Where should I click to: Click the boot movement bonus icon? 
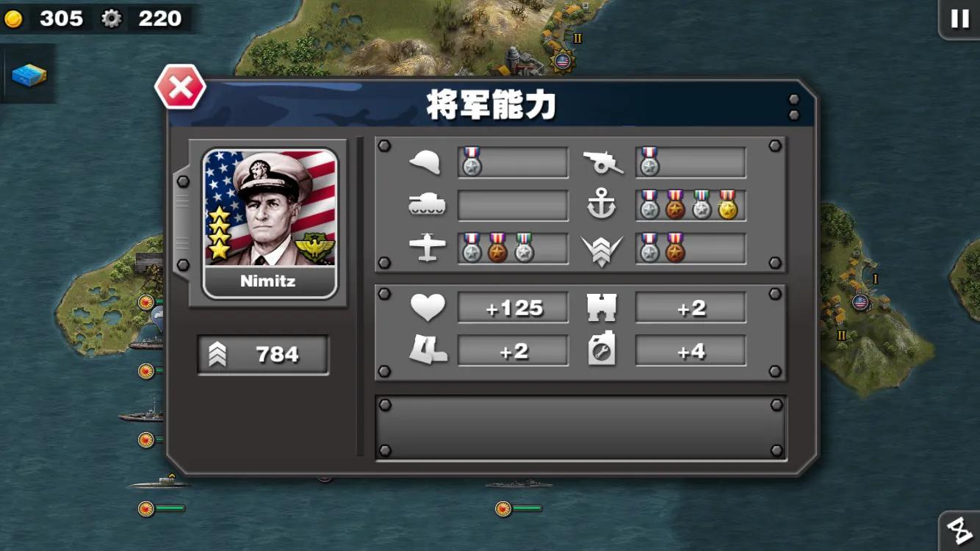428,350
